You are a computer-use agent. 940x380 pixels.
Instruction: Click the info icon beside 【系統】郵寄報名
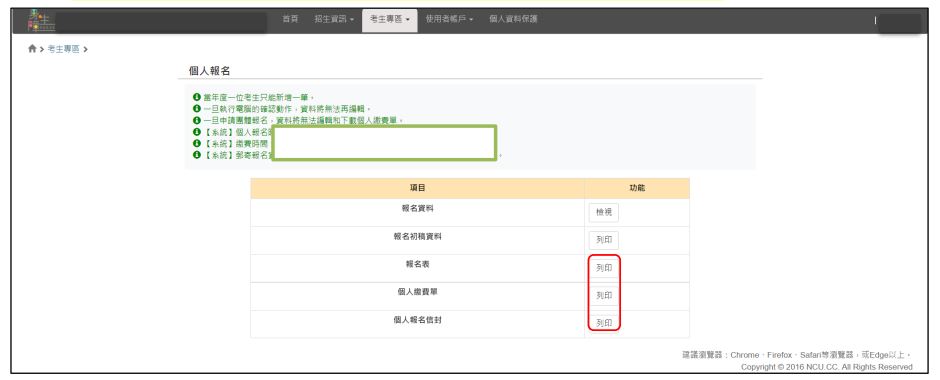(x=196, y=155)
